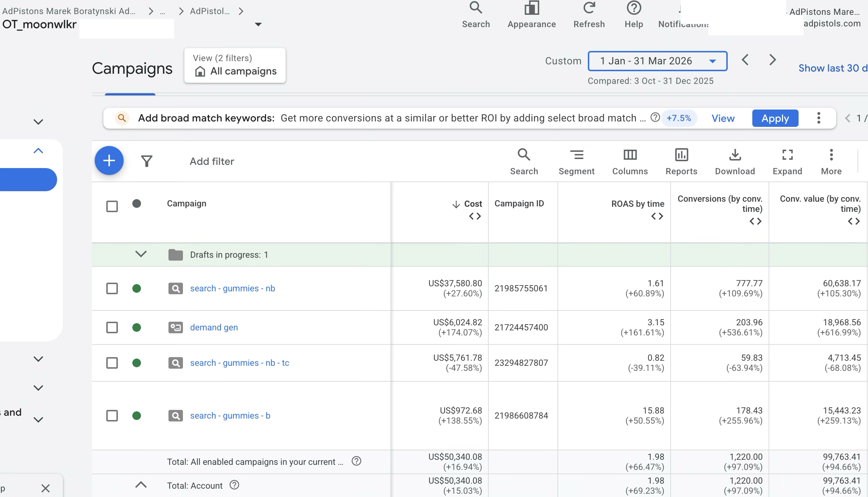Click Show last 30 days link
Image resolution: width=868 pixels, height=497 pixels.
833,68
